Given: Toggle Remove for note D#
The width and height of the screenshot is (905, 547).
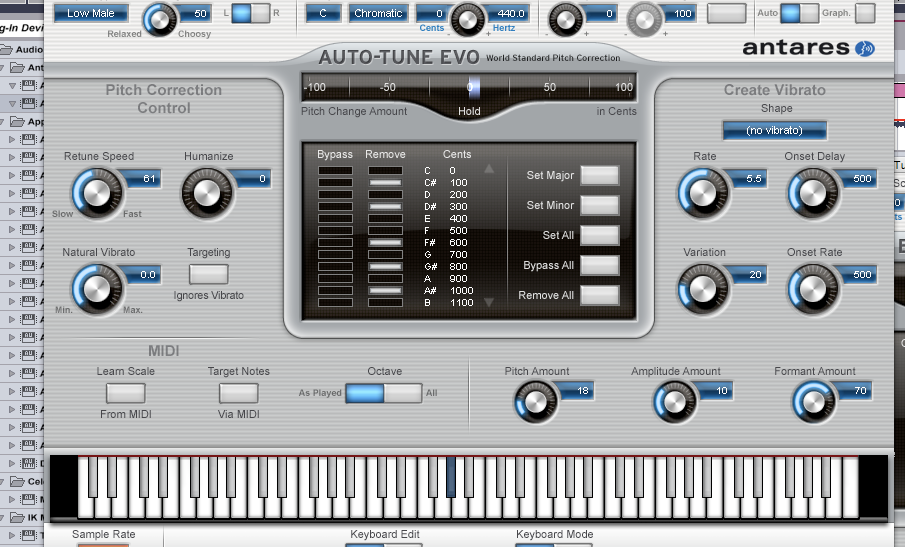Looking at the screenshot, I should [x=386, y=207].
